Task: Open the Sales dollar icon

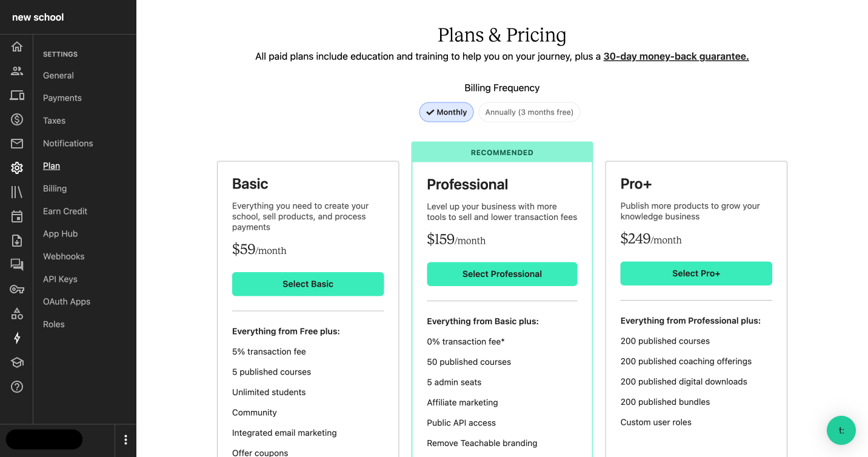Action: point(17,119)
